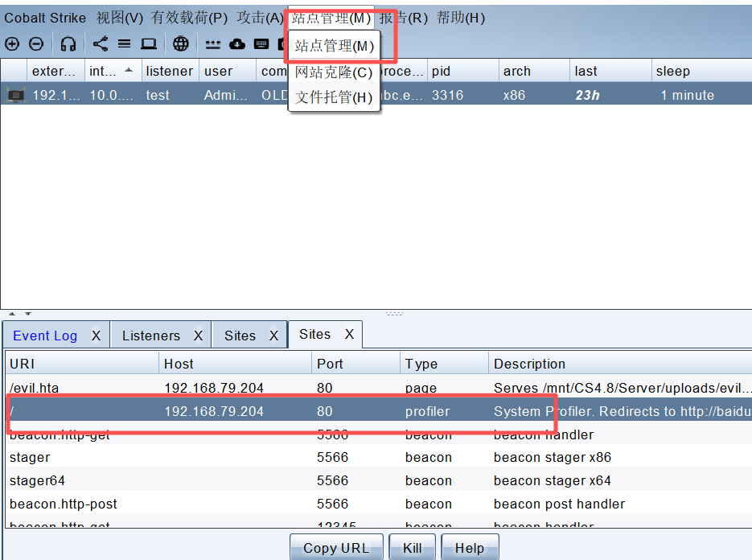Open listeners via the headphones icon

point(68,44)
